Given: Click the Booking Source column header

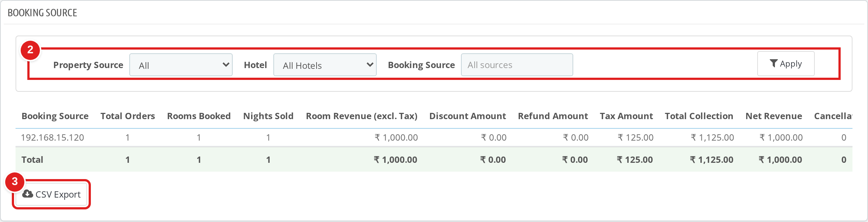Looking at the screenshot, I should click(55, 116).
